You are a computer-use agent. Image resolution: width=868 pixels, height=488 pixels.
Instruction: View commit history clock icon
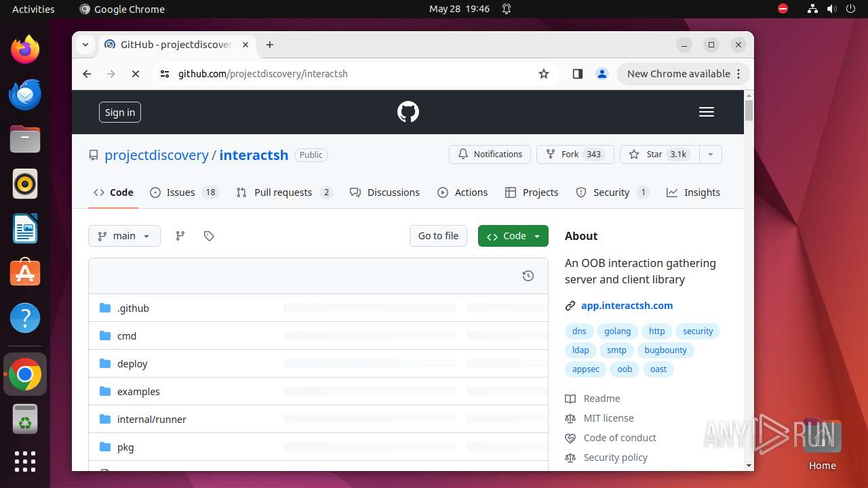tap(528, 276)
